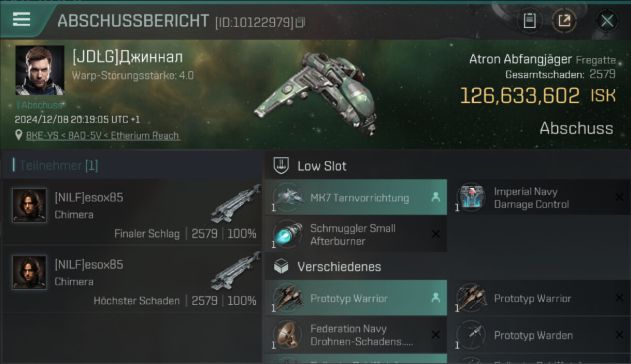Click the person icon on MK7 Tarnvorrichtung
The width and height of the screenshot is (631, 364).
pos(435,198)
